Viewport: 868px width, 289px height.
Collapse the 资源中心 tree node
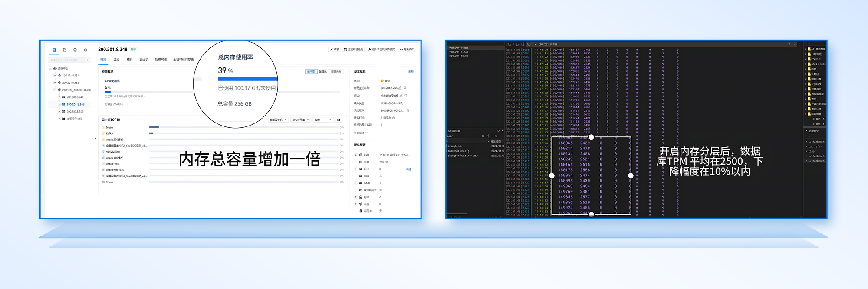tap(50, 68)
